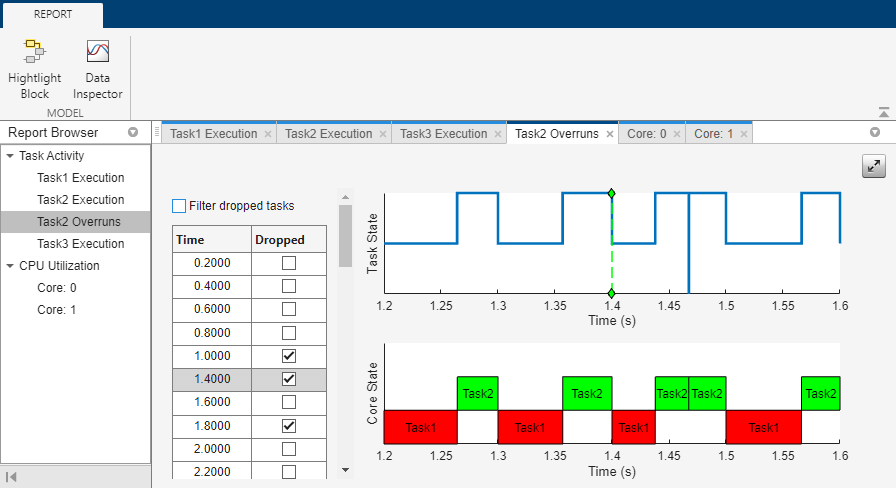Close the Task2 Execution tab

[x=383, y=134]
